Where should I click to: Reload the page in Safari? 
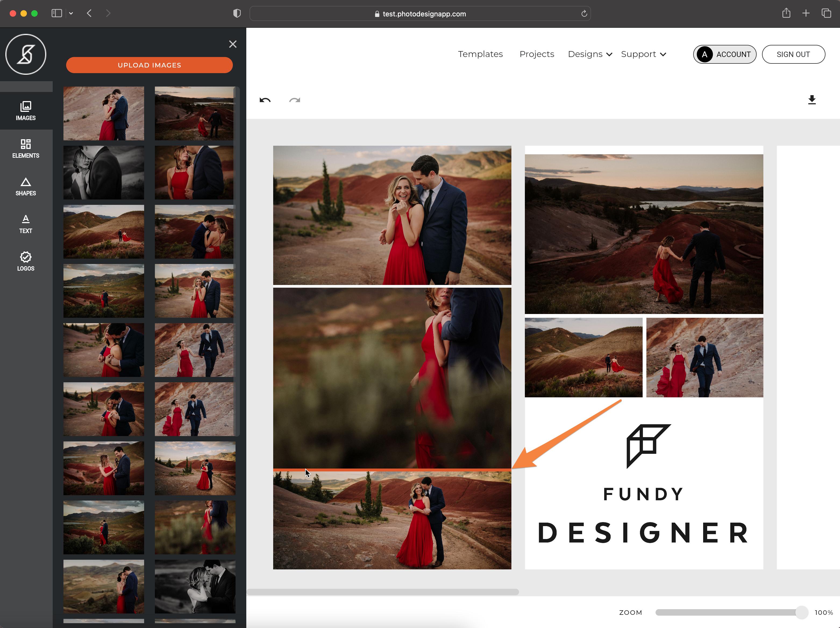584,14
